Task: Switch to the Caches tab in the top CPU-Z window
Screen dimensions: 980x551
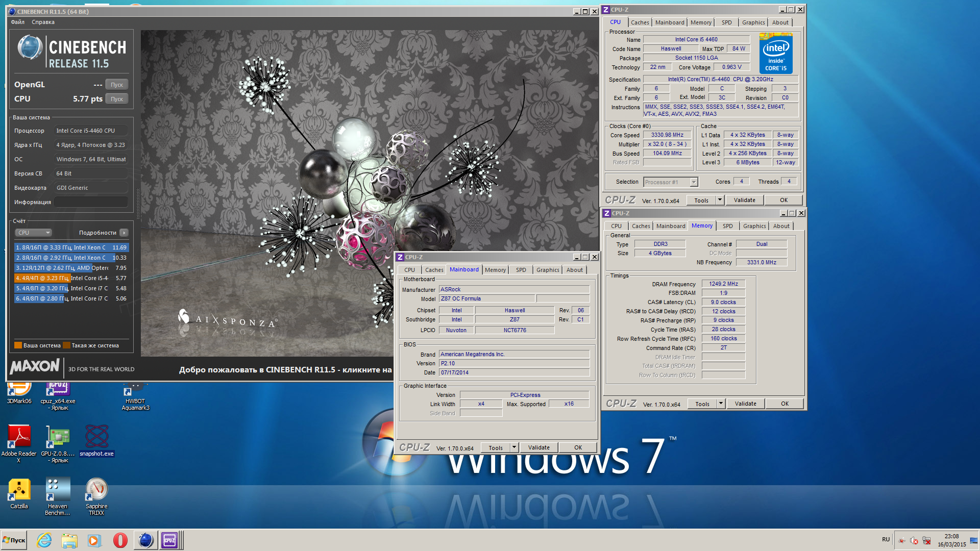Action: click(640, 22)
